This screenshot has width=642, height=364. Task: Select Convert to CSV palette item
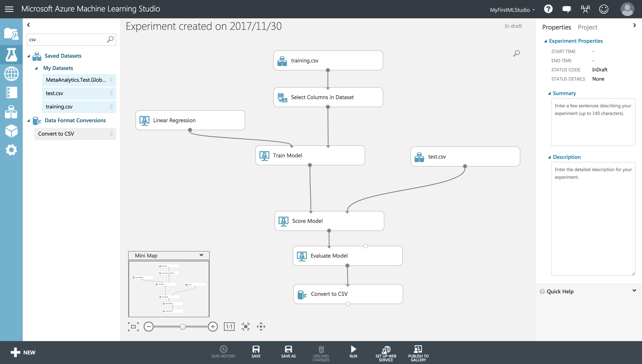(x=75, y=134)
